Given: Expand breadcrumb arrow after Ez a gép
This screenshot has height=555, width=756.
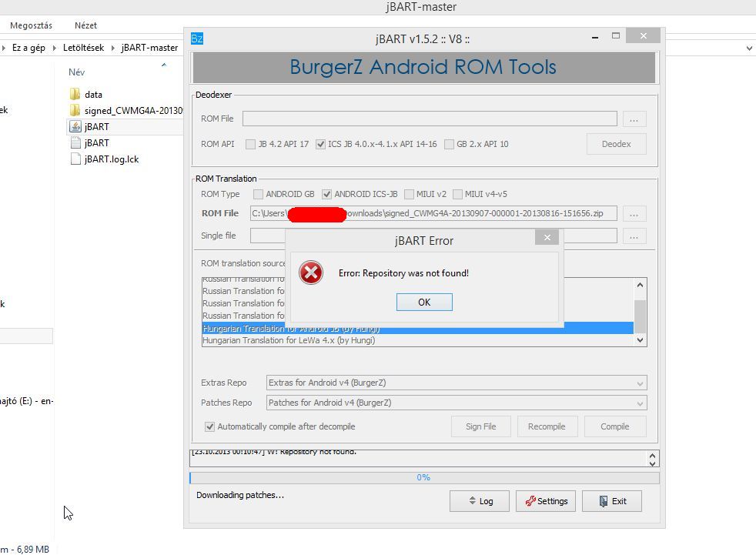Looking at the screenshot, I should (54, 48).
